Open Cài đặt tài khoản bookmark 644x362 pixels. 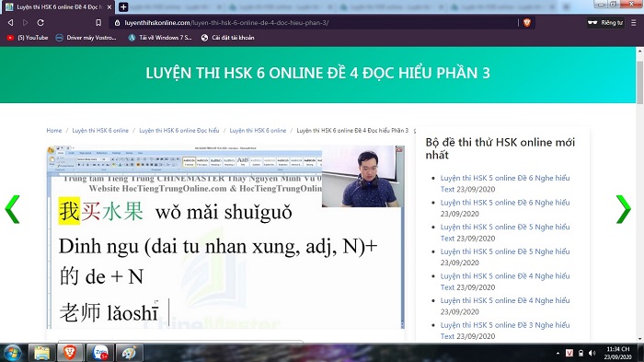tap(227, 38)
